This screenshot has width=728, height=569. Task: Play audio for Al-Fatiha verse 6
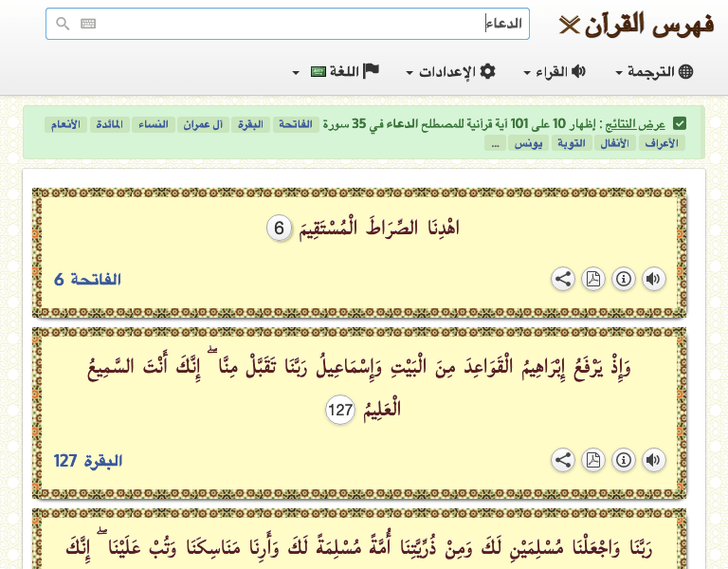click(x=653, y=279)
